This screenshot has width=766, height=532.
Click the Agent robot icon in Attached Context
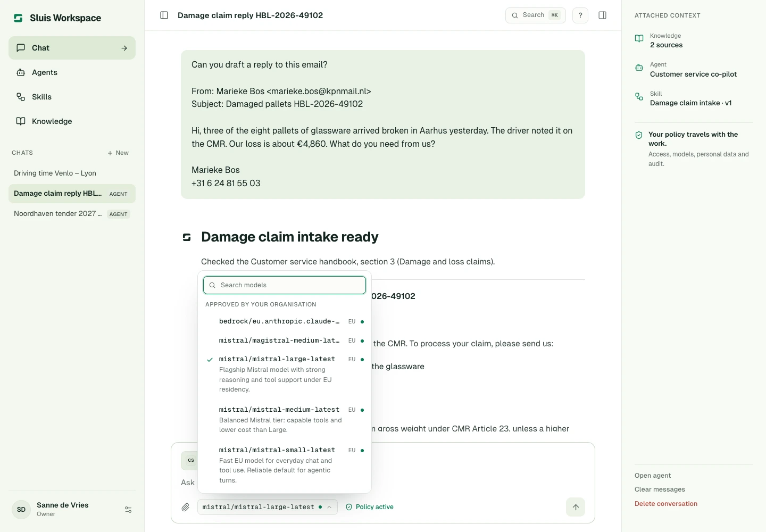click(x=639, y=68)
